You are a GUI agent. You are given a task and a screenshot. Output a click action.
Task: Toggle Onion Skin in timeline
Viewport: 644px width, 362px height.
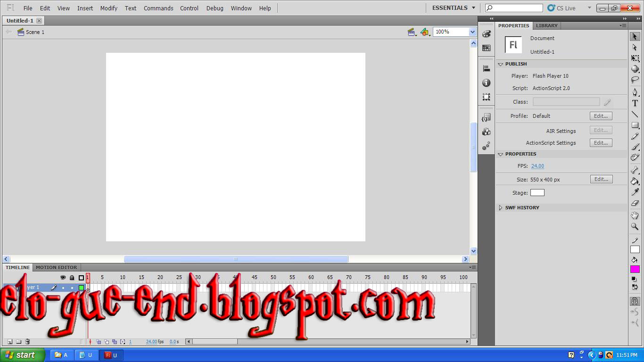[99, 342]
